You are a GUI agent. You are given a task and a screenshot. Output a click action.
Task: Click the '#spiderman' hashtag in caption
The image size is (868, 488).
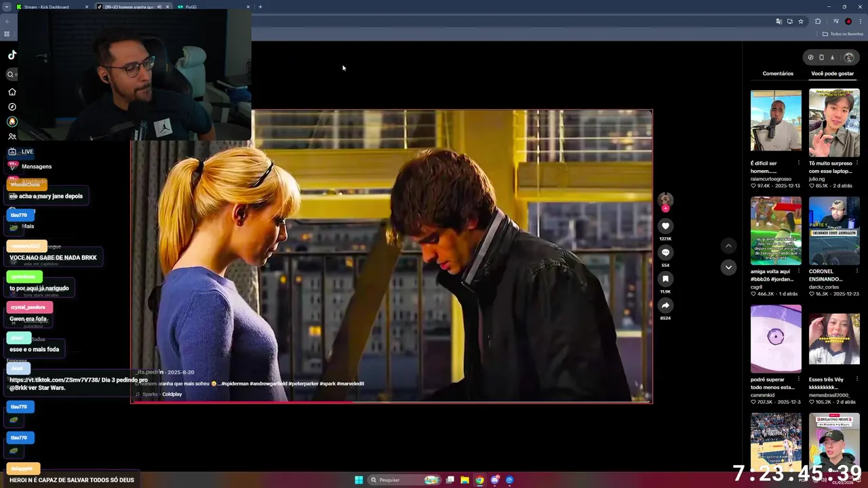(x=235, y=384)
